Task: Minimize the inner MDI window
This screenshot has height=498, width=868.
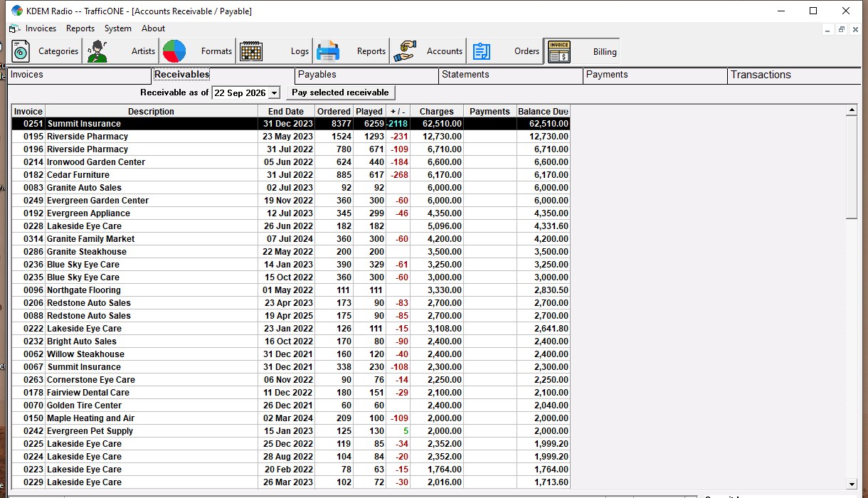Action: click(829, 29)
